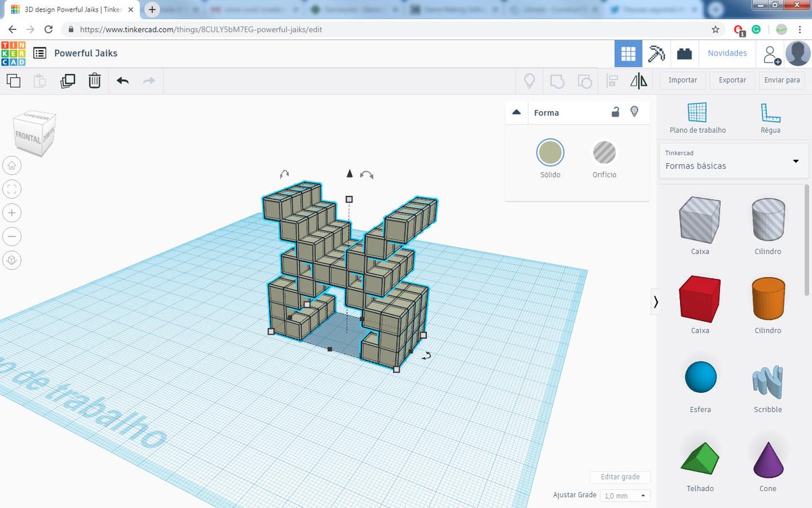Image resolution: width=812 pixels, height=508 pixels.
Task: Click Importar button
Action: [x=683, y=80]
